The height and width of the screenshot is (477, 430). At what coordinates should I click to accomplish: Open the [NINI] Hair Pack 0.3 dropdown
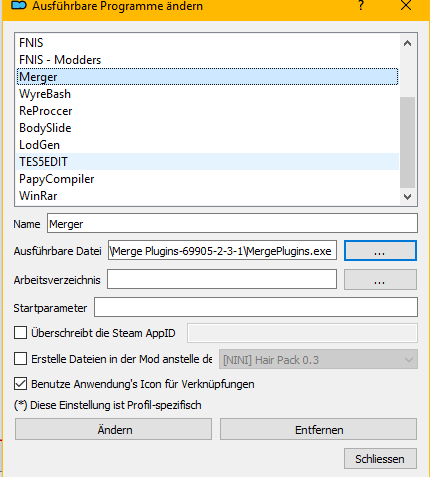click(x=318, y=359)
